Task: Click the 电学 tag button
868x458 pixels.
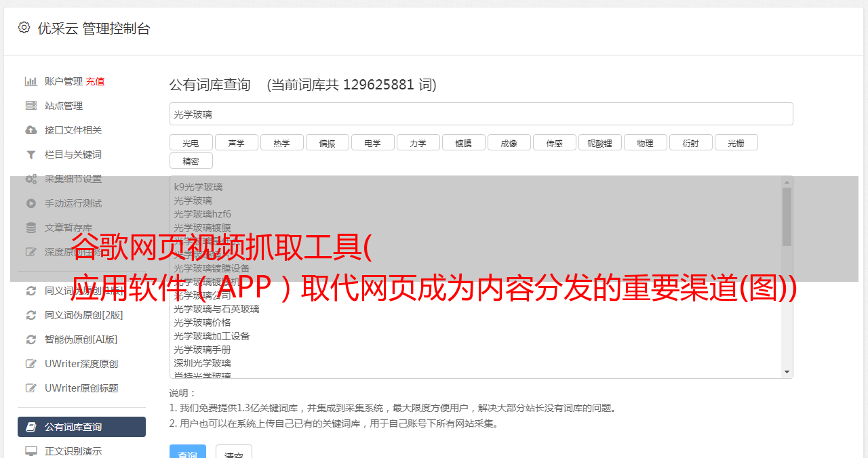Action: click(x=372, y=142)
